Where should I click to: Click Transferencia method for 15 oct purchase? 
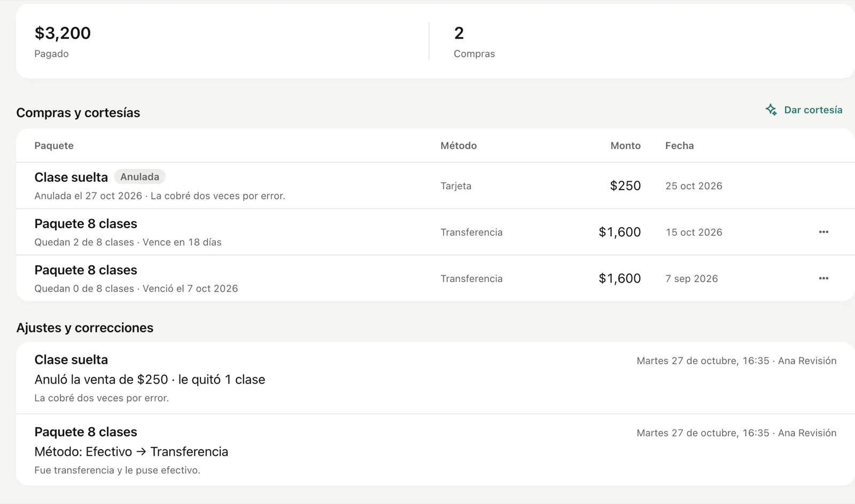pyautogui.click(x=471, y=232)
